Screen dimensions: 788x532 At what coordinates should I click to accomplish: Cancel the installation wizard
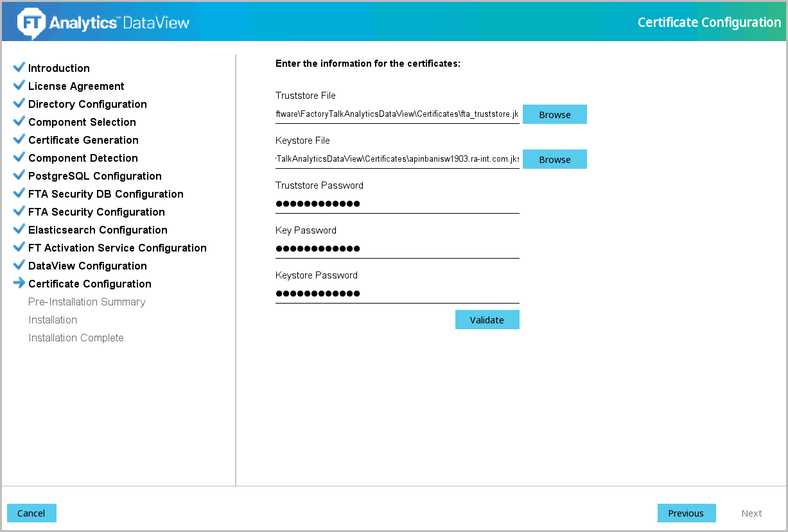[x=31, y=513]
